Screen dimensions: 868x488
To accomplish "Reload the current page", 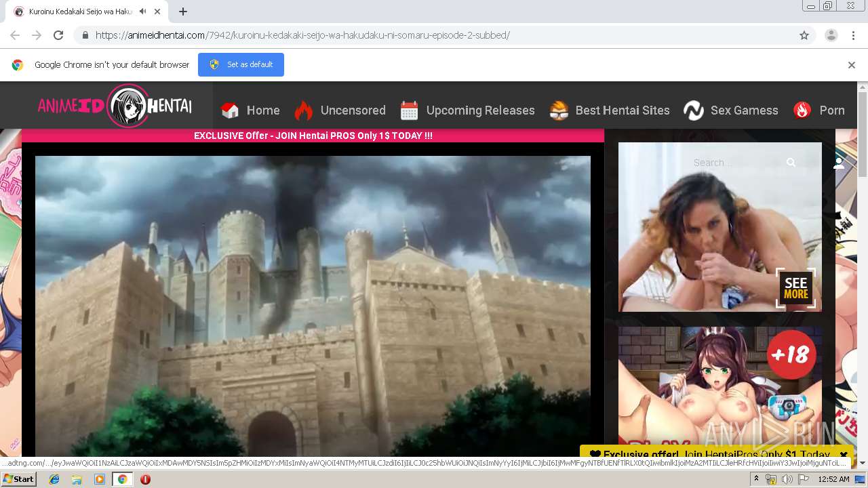I will tap(58, 35).
